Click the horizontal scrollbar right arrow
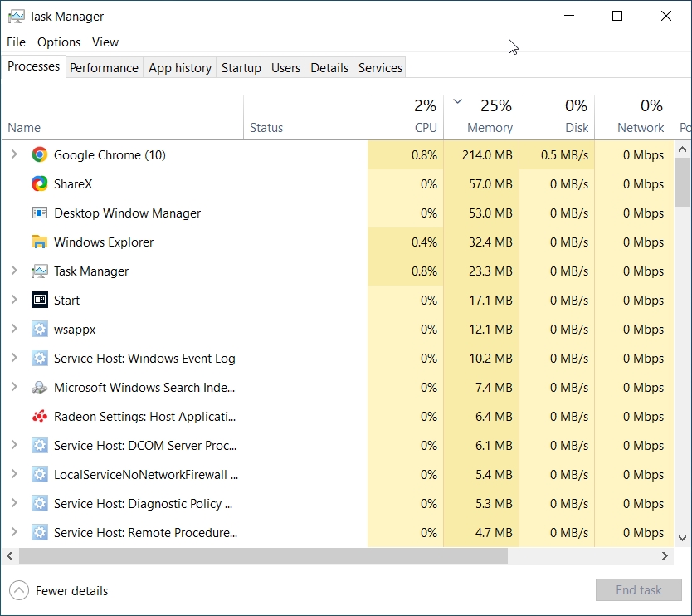 pyautogui.click(x=665, y=555)
